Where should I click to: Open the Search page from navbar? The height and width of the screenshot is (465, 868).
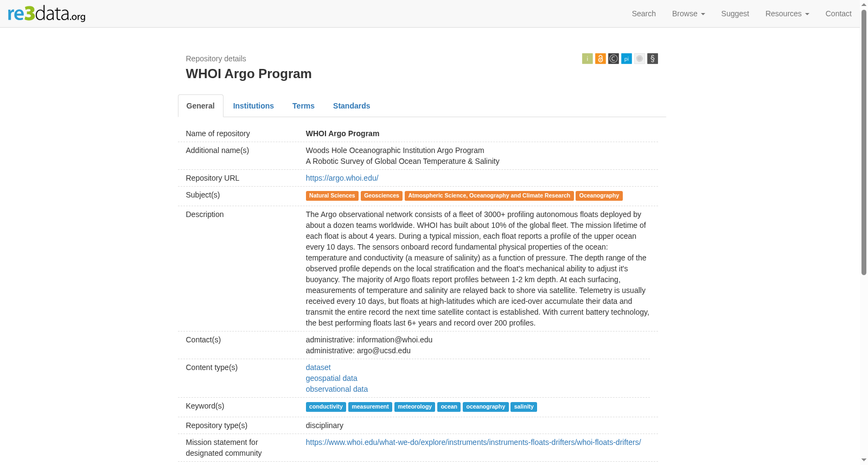643,14
